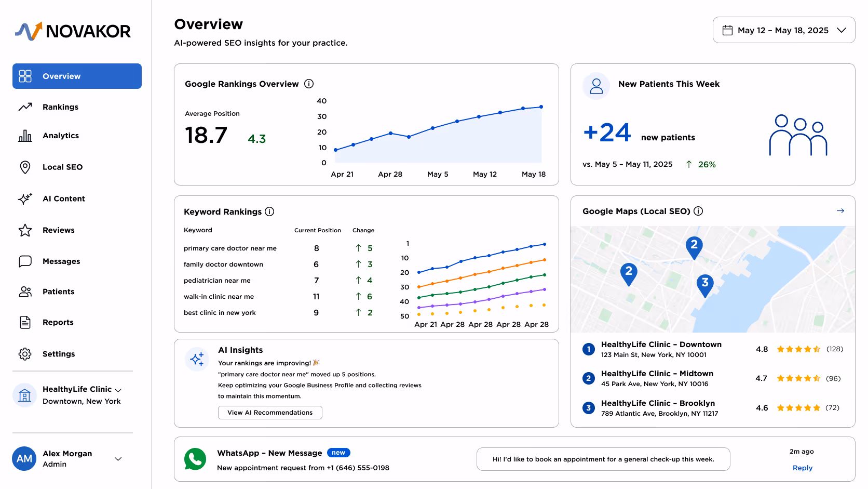The width and height of the screenshot is (868, 489).
Task: Click the AI Insights sparkle icon
Action: coord(197,359)
